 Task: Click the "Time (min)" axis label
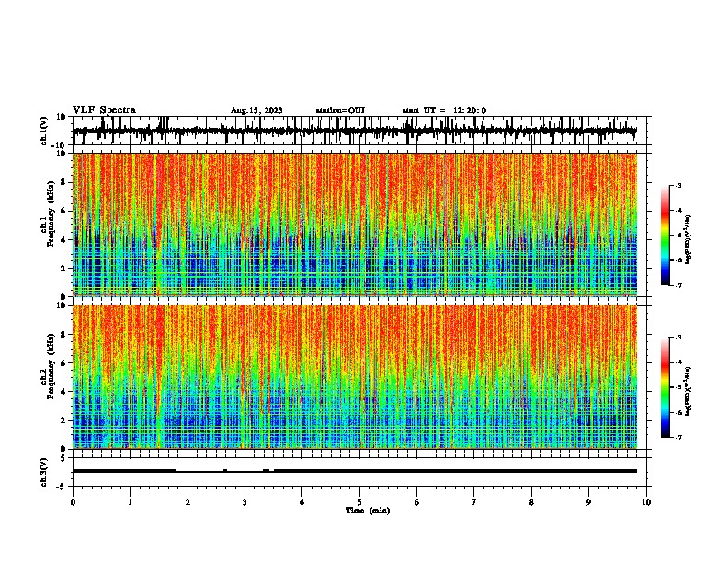368,511
